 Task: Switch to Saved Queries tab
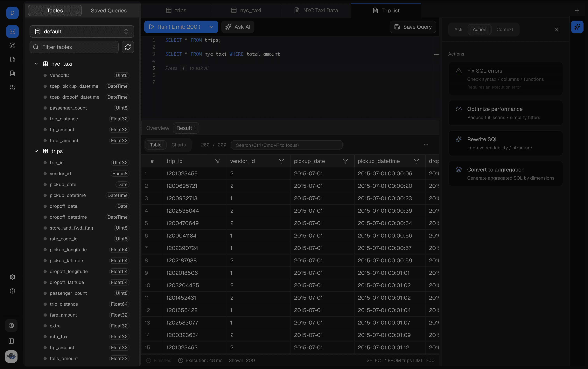[109, 10]
